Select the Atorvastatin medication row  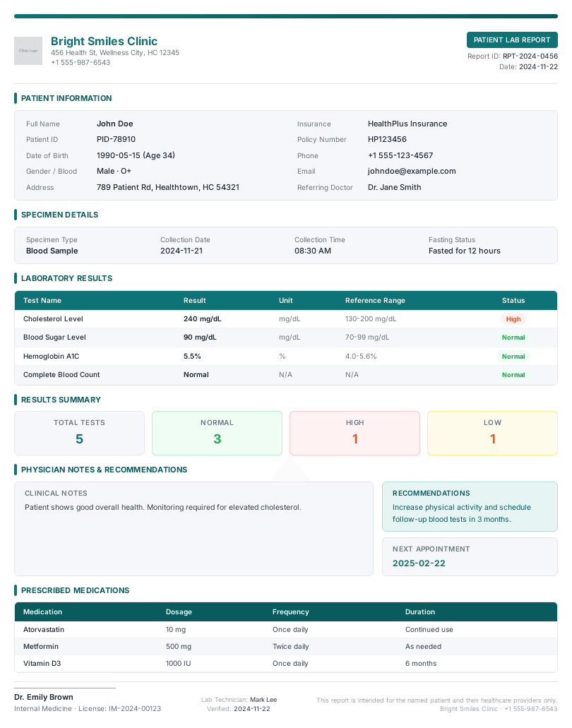point(285,629)
